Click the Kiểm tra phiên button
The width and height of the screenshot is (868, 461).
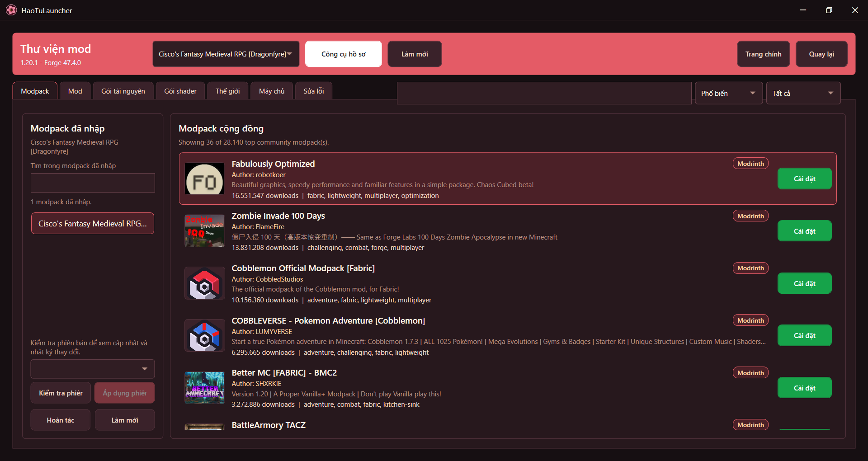(61, 393)
